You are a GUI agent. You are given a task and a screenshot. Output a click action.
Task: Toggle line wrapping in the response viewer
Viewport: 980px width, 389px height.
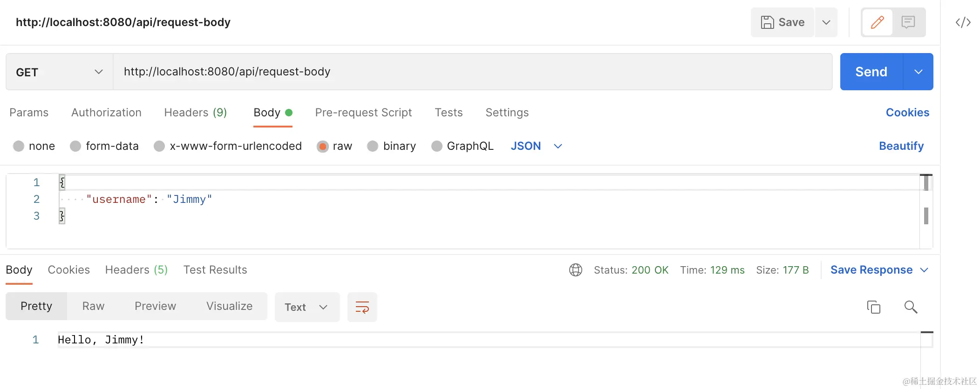pyautogui.click(x=362, y=307)
